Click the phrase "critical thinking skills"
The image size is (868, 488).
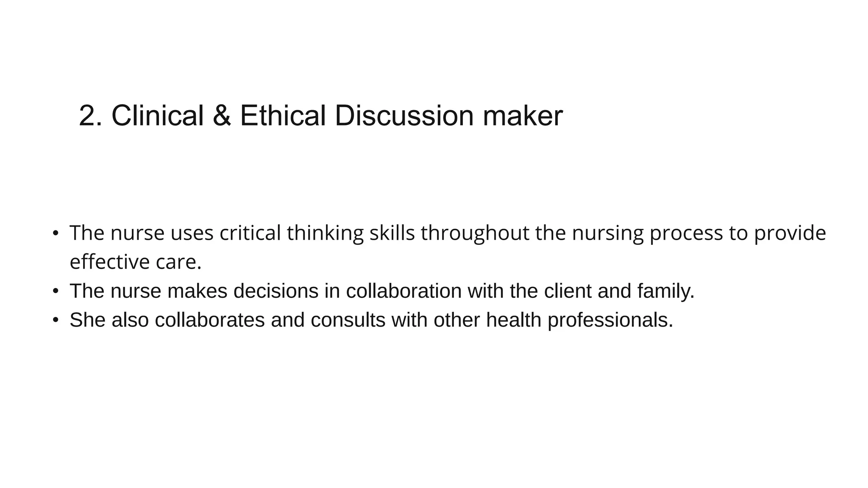pyautogui.click(x=317, y=233)
